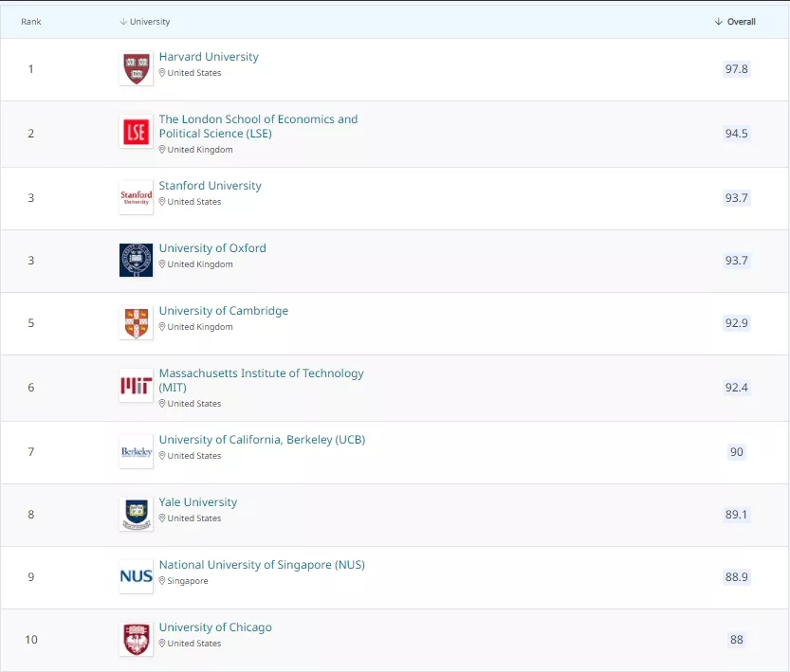790x672 pixels.
Task: Click the Harvard University crest logo
Action: [136, 69]
